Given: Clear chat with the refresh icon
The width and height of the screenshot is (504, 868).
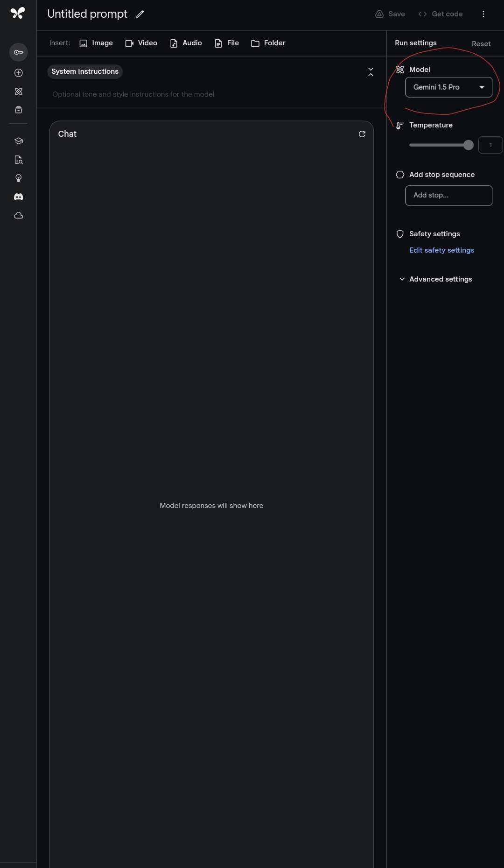Looking at the screenshot, I should coord(362,134).
